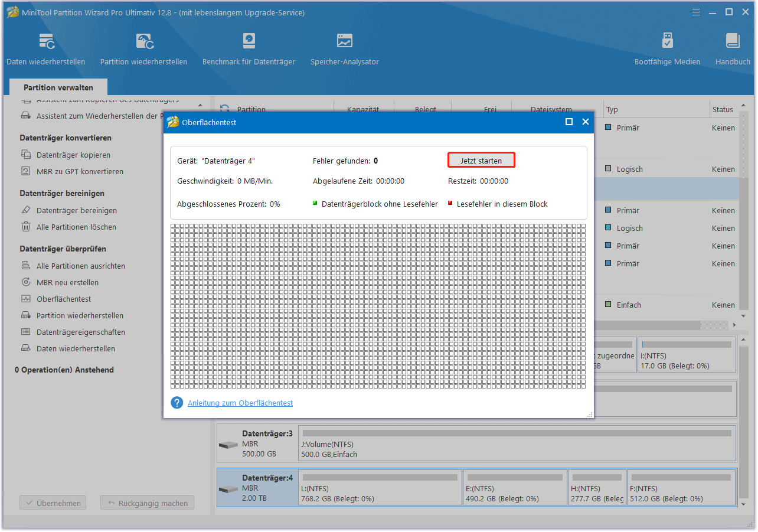The height and width of the screenshot is (532, 758).
Task: Click the Status column header
Action: pos(723,109)
